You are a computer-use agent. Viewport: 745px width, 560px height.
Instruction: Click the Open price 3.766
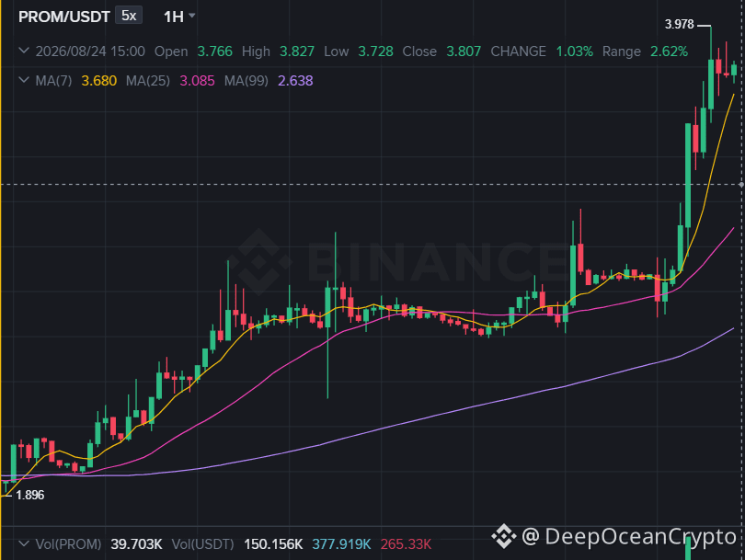[x=214, y=51]
